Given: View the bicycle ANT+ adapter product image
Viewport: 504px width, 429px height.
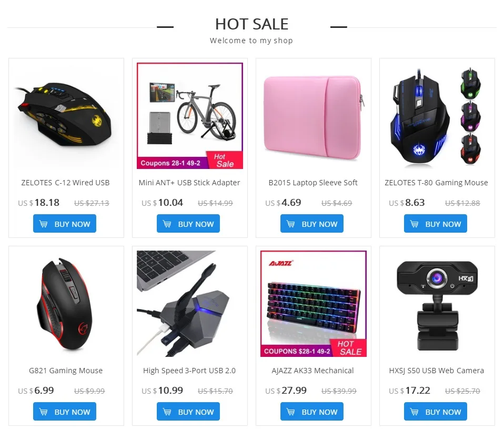Looking at the screenshot, I should pyautogui.click(x=190, y=116).
